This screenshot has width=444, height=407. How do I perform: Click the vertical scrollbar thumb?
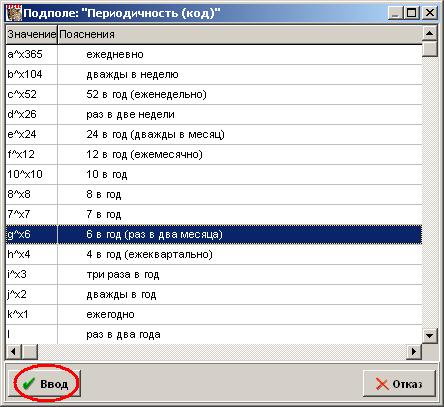point(429,49)
